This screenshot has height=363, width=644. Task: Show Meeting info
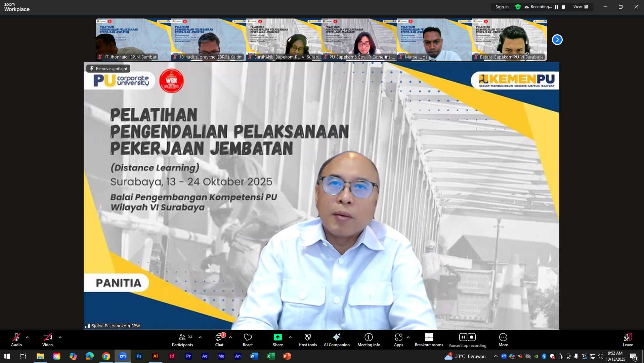click(369, 340)
